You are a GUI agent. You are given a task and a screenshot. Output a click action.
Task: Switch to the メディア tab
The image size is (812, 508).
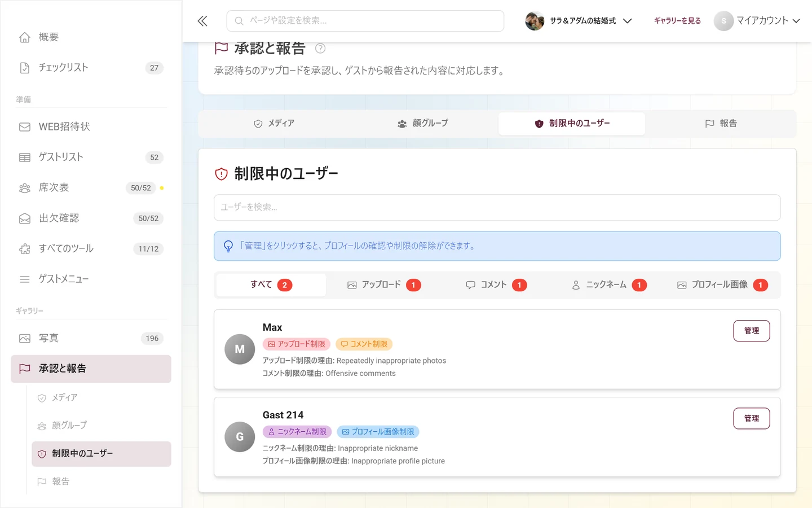[x=274, y=124]
